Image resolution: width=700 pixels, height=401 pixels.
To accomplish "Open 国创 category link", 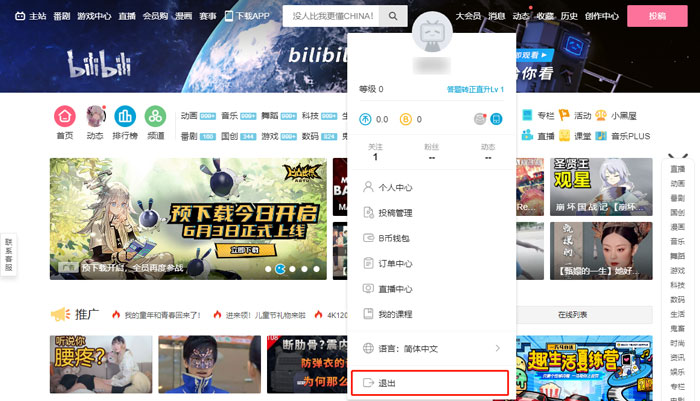I will [x=229, y=136].
